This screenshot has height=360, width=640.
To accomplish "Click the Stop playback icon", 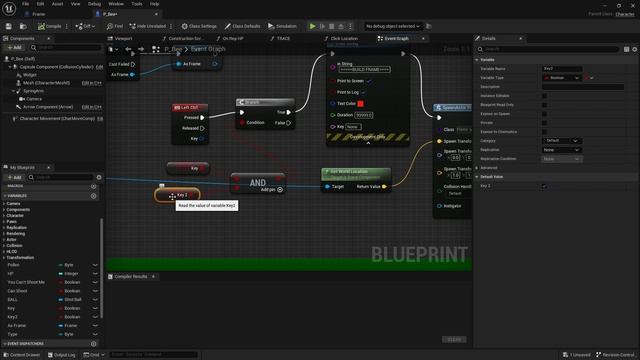I will (x=331, y=26).
